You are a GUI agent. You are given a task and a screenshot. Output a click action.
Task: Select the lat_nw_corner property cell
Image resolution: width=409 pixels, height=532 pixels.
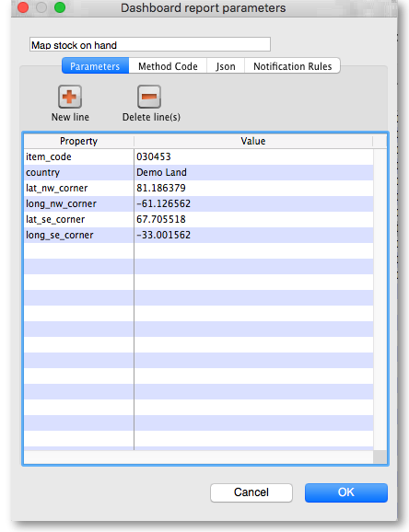click(x=79, y=188)
